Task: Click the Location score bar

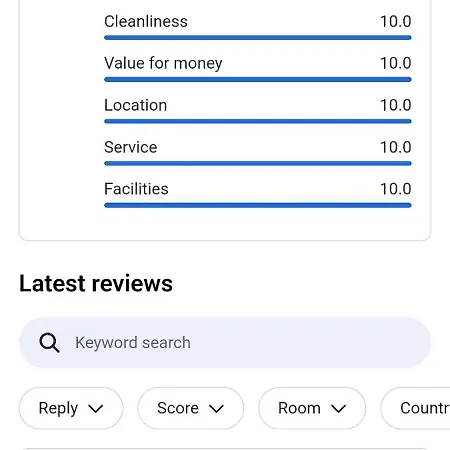Action: point(258,121)
